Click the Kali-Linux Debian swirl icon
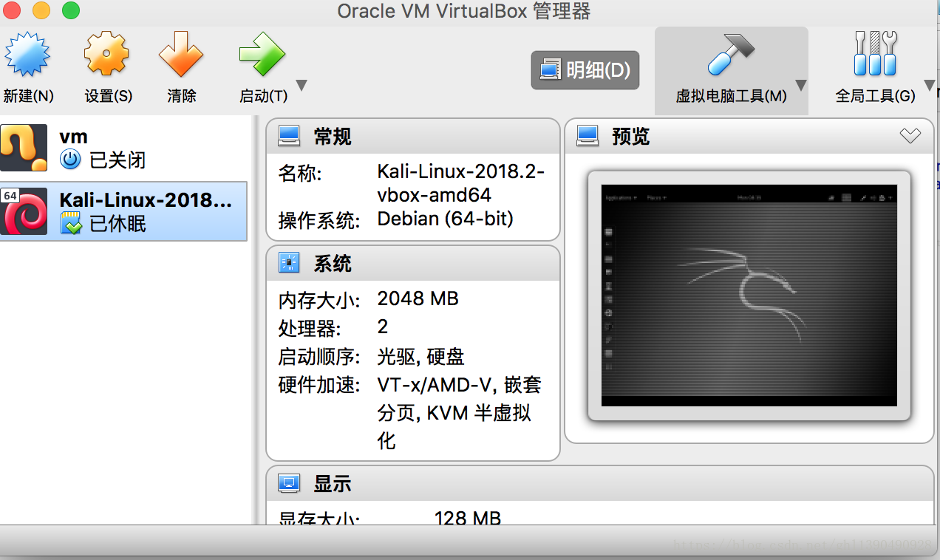 pos(24,211)
